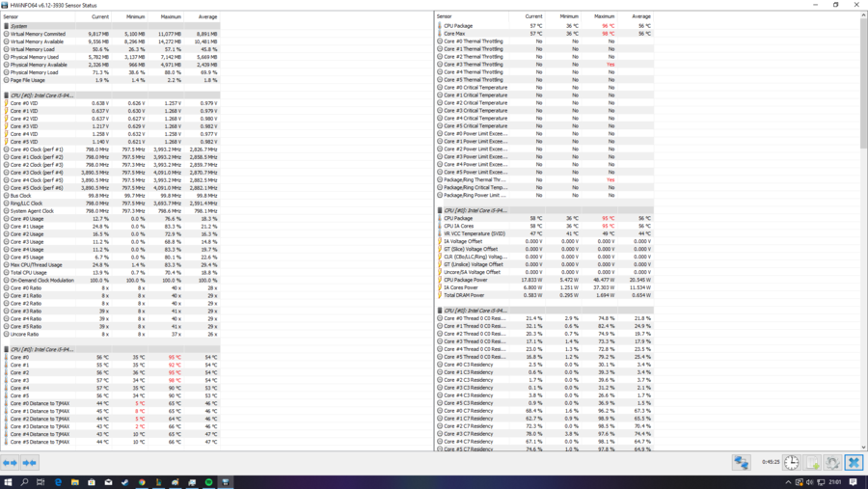Select Total CPU Usage row
Viewport: 868px width, 489px height.
coord(111,272)
